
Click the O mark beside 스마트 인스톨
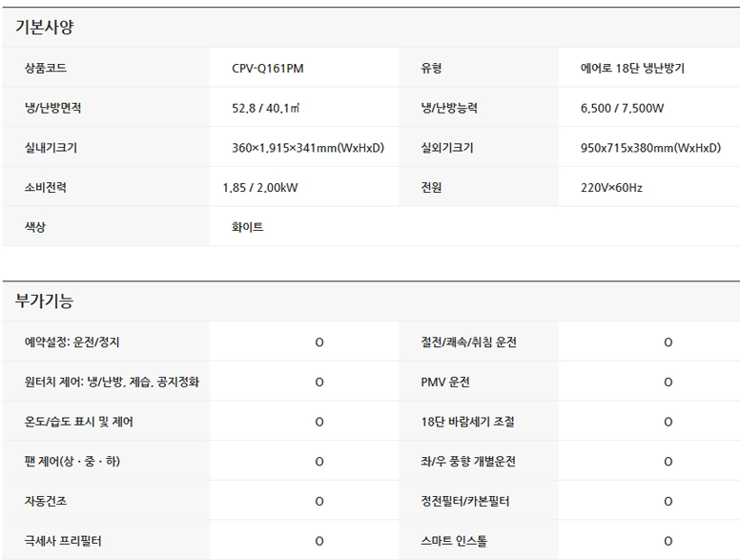coord(668,541)
